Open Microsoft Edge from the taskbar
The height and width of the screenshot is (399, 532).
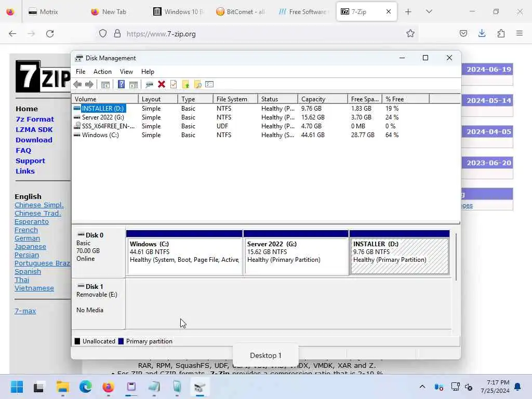86,387
